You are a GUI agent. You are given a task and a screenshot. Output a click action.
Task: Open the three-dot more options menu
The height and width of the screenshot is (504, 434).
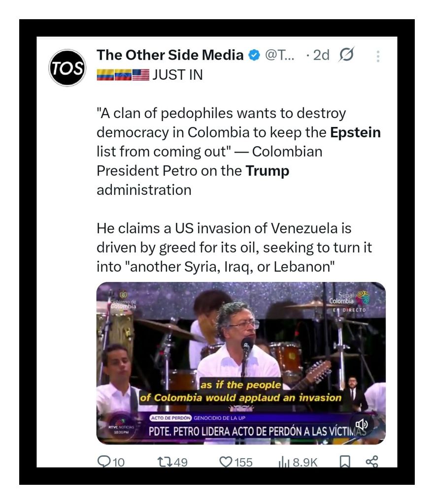coord(378,56)
